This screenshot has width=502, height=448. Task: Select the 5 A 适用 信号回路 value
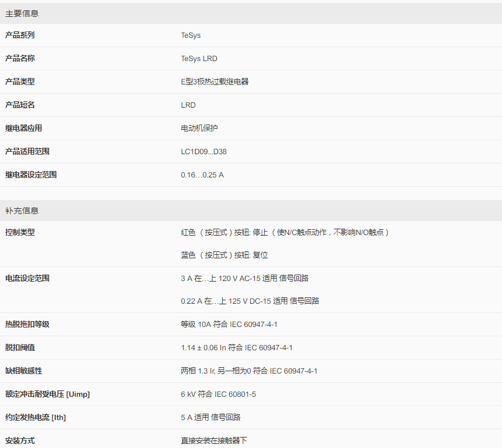tap(211, 417)
